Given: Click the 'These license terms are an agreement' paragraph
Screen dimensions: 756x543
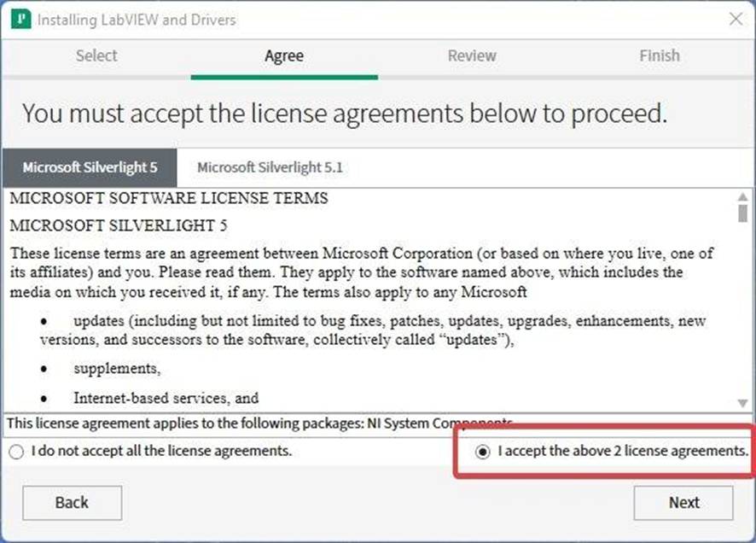Looking at the screenshot, I should coord(362,272).
